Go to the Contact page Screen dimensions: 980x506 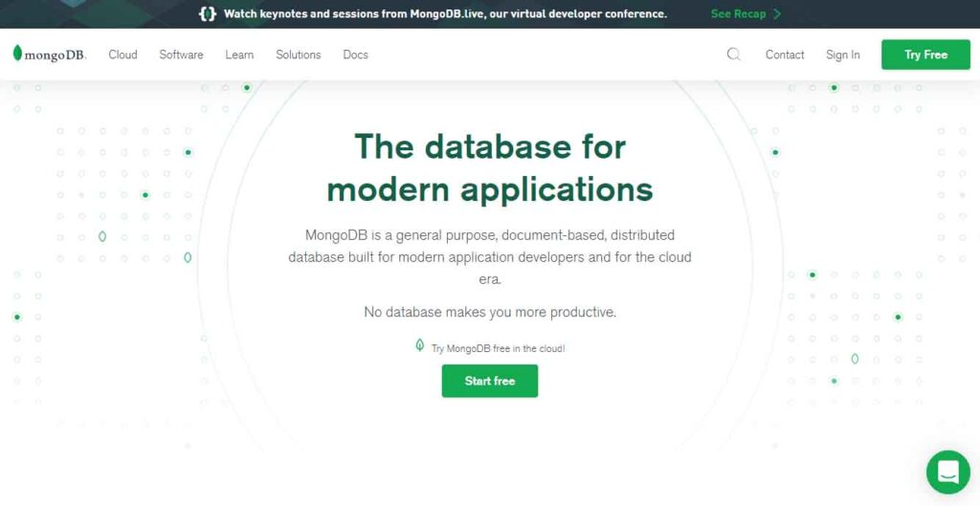pos(785,55)
